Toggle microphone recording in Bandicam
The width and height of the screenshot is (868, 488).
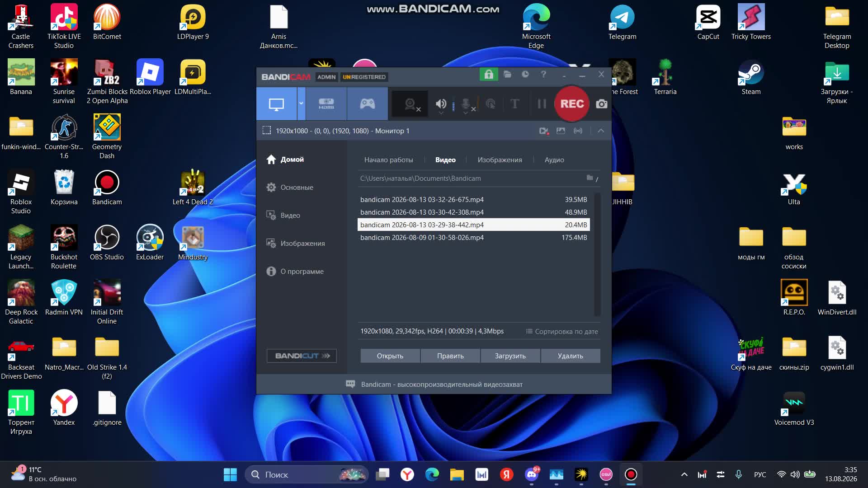coord(467,104)
